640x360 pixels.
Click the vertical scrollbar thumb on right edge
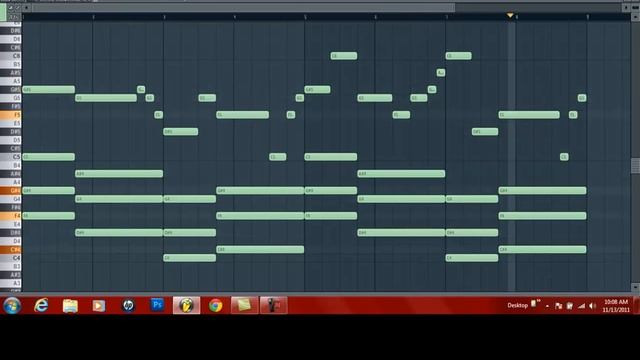coord(636,166)
